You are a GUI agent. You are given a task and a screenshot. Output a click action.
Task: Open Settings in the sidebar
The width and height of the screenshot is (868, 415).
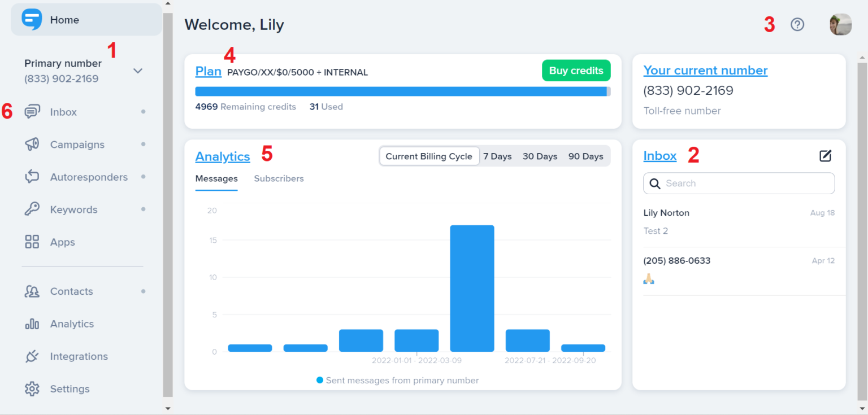click(x=70, y=389)
